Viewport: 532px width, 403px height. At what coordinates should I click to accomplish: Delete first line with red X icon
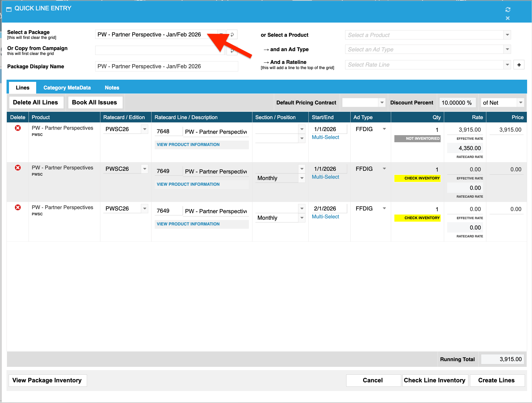[x=18, y=128]
